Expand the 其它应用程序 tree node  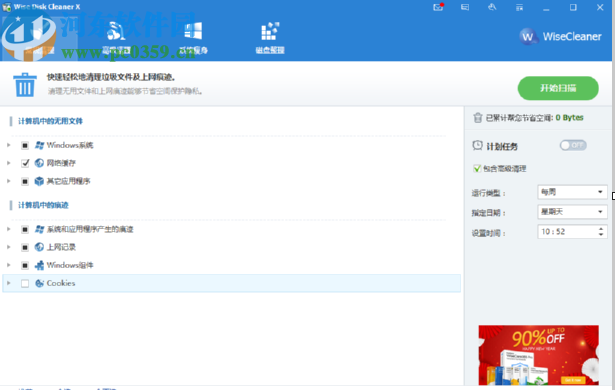9,181
